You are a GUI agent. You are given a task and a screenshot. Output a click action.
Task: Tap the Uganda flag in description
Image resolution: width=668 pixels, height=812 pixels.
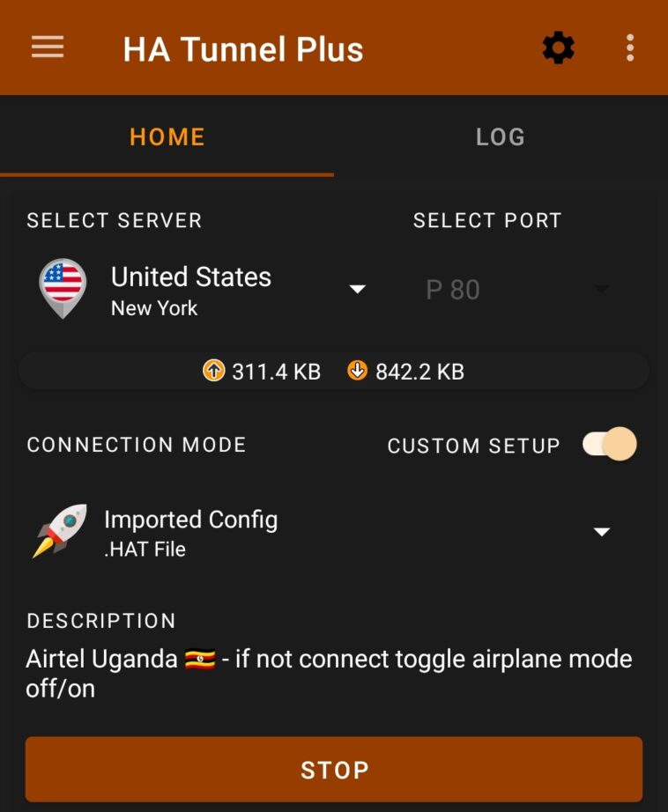200,660
